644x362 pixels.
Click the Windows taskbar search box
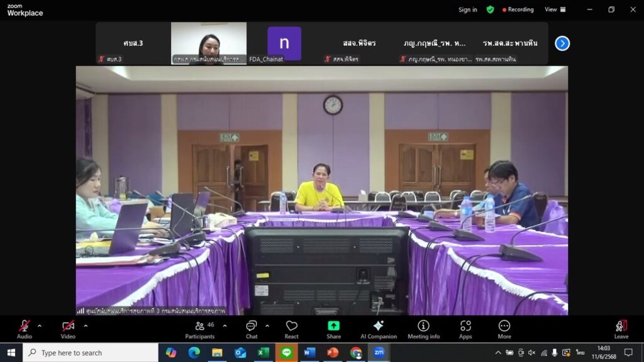(91, 353)
